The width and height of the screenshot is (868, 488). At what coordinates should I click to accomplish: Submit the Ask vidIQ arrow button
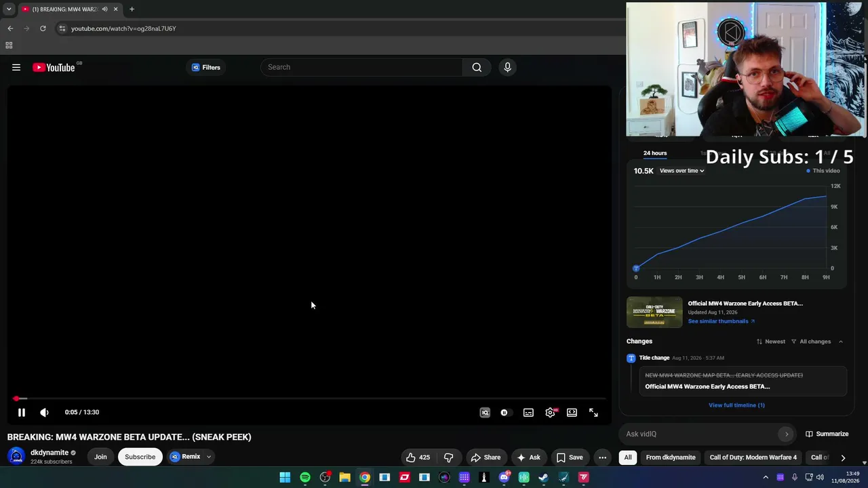[x=787, y=434]
